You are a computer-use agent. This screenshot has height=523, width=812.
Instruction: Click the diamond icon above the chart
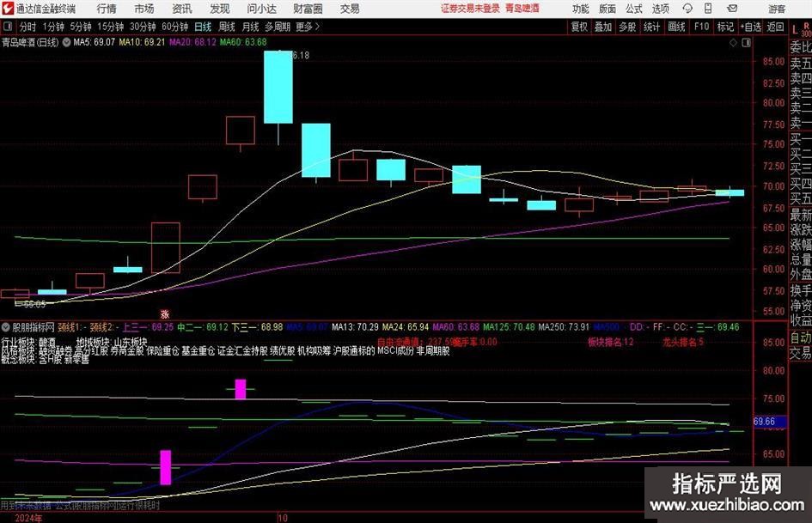tap(733, 42)
